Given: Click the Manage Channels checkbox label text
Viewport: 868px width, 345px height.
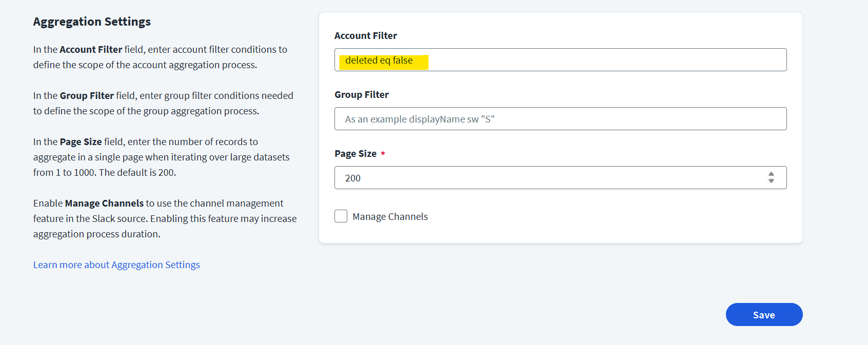Looking at the screenshot, I should [x=390, y=217].
